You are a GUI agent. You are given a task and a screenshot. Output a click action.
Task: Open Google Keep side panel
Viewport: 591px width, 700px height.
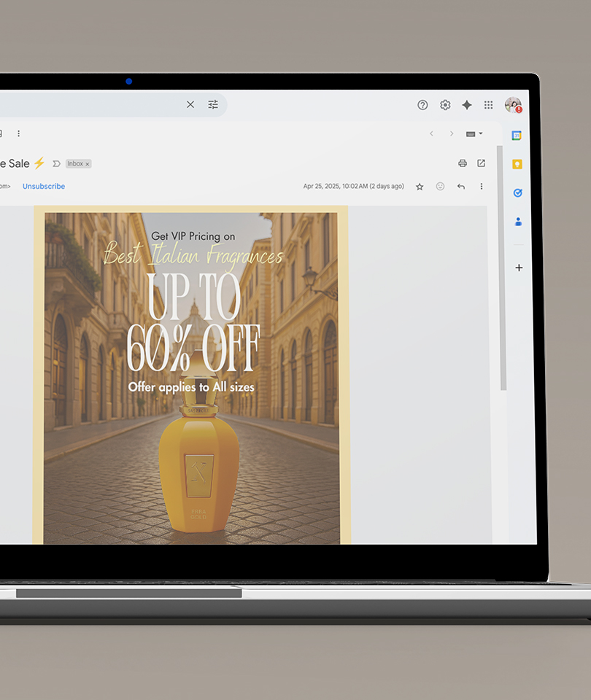[x=517, y=164]
